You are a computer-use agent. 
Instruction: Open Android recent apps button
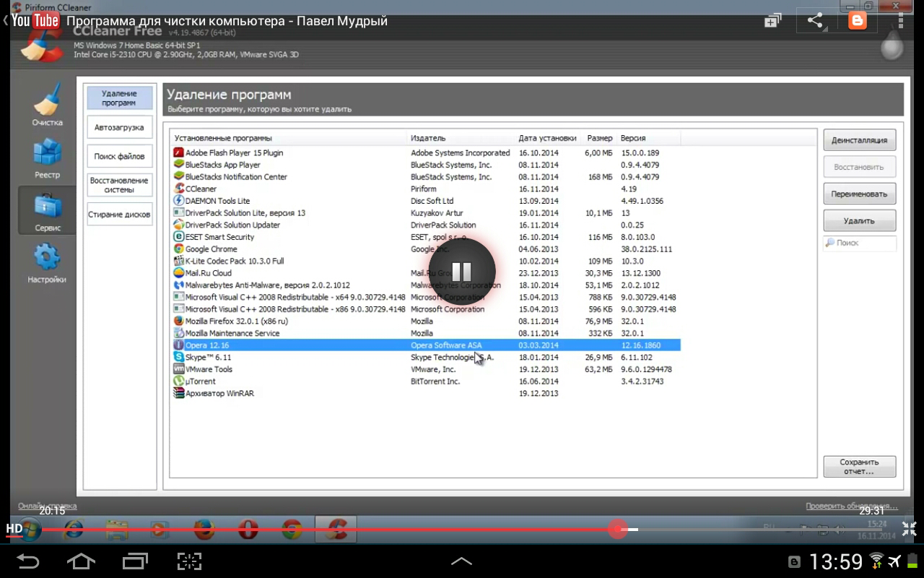tap(135, 561)
